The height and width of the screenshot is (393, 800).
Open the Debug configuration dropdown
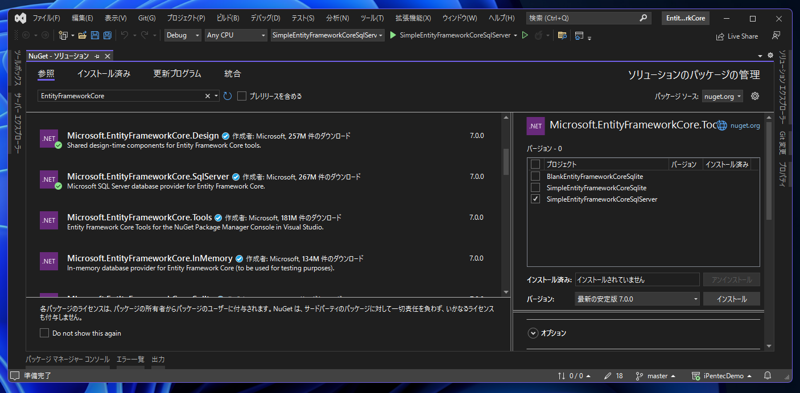click(x=183, y=36)
